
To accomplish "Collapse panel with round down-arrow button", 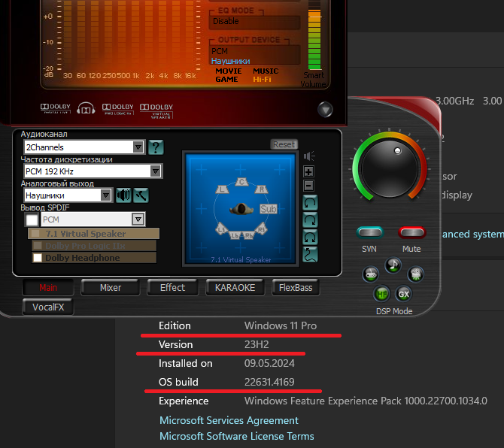I will tap(325, 110).
